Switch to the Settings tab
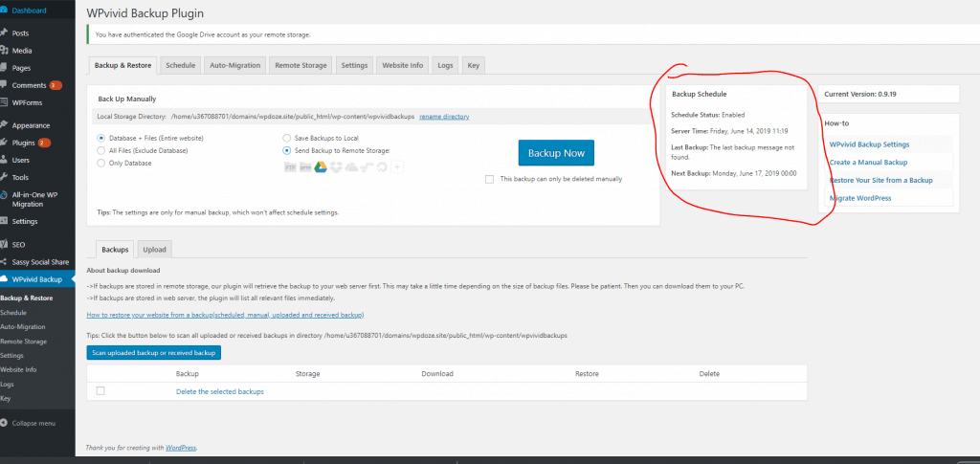The width and height of the screenshot is (980, 464). tap(354, 65)
